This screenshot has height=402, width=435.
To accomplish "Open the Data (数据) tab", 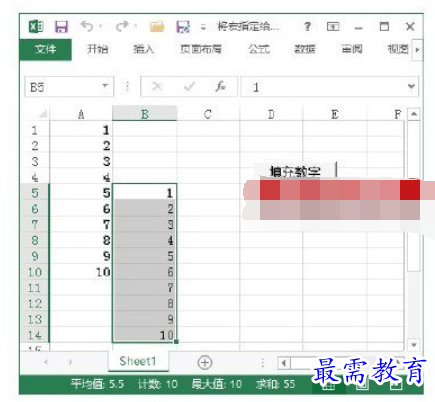I will pos(305,49).
